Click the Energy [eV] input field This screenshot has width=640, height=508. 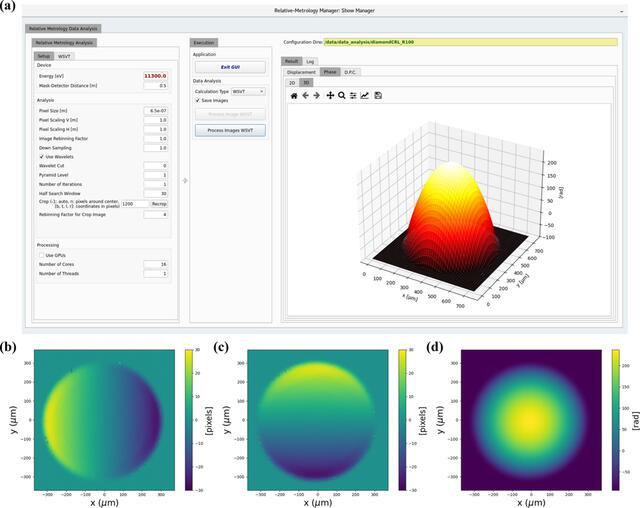click(155, 76)
